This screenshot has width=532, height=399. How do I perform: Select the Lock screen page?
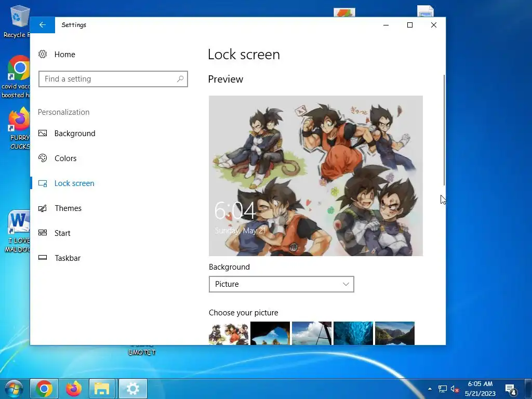point(74,183)
